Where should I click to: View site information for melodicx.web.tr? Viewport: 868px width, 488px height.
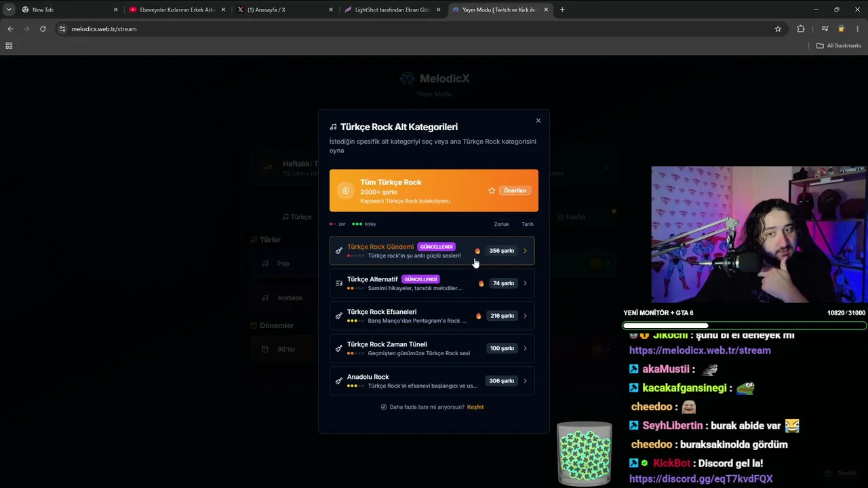62,29
